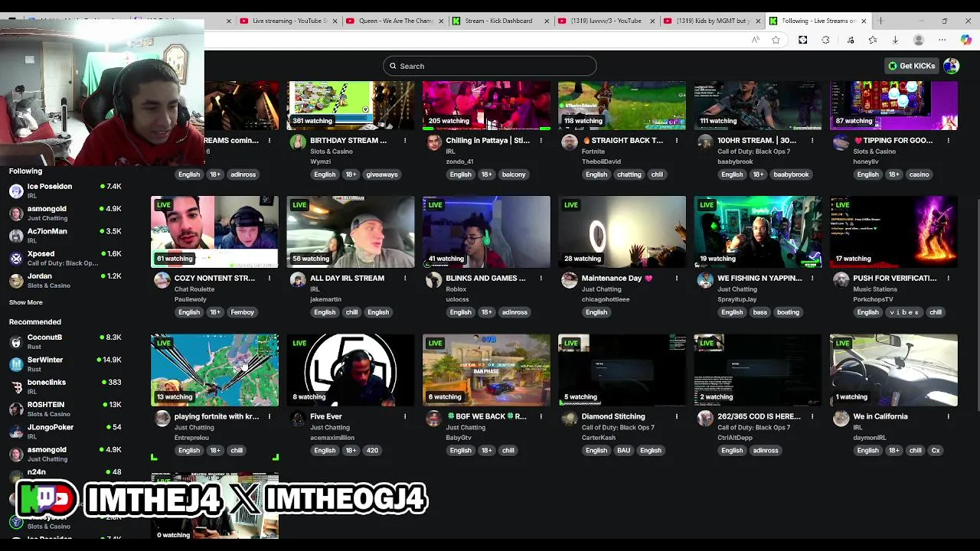
Task: Open options menu for ALL DAY IRL STREAM
Action: (x=405, y=278)
